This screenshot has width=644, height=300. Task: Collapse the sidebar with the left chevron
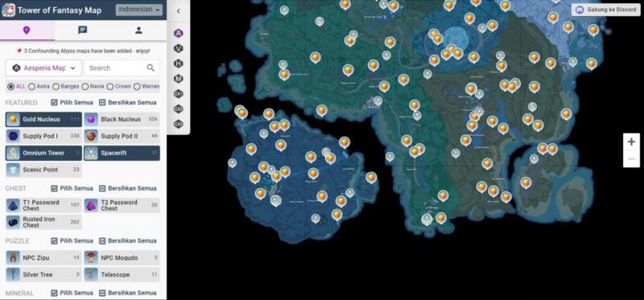coord(178,11)
